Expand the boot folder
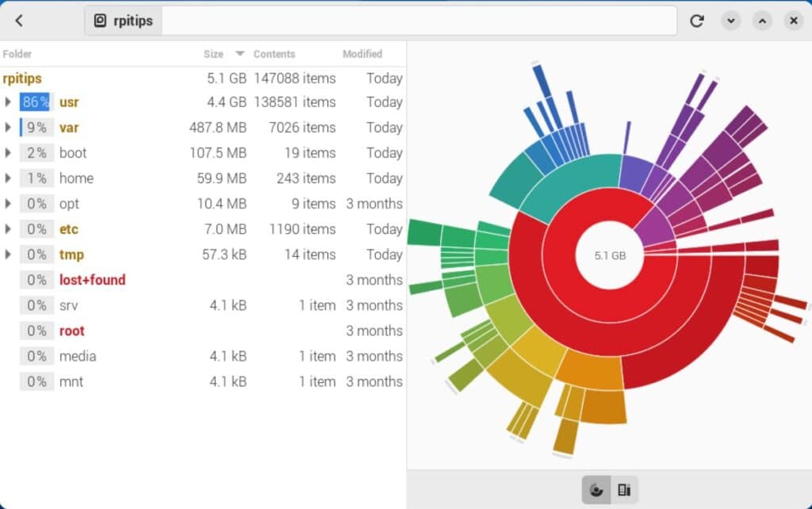Image resolution: width=812 pixels, height=509 pixels. coord(8,152)
